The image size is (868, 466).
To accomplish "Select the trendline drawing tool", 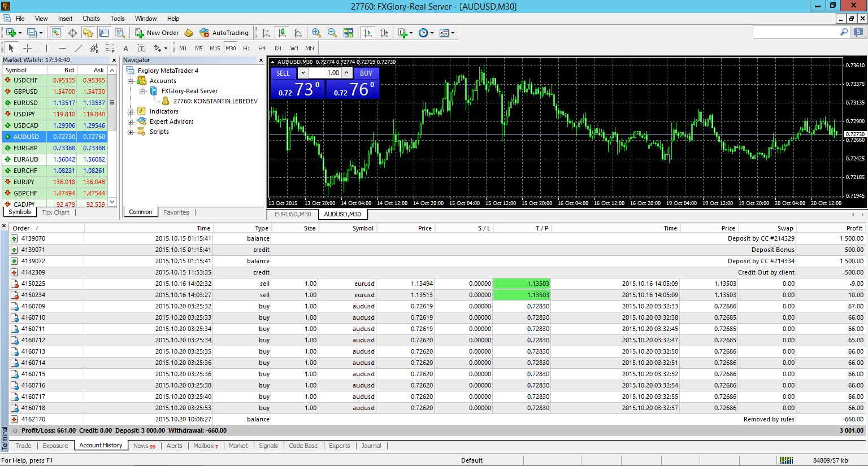I will [x=79, y=48].
